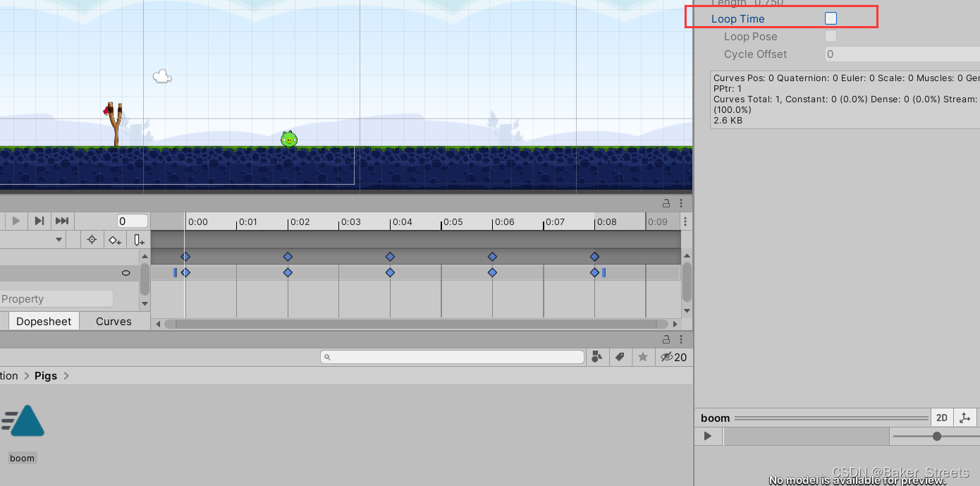Select the property-row keyframe near 0:08
Image resolution: width=980 pixels, height=486 pixels.
point(594,272)
